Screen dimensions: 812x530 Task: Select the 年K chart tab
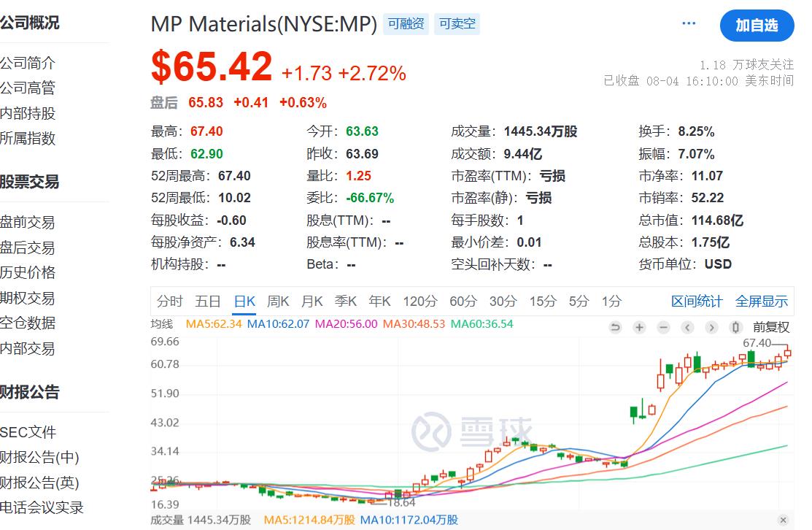tap(379, 301)
